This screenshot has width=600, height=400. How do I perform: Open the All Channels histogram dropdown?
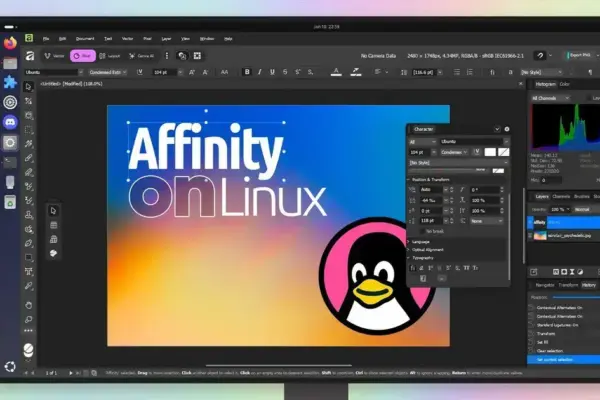tap(551, 98)
